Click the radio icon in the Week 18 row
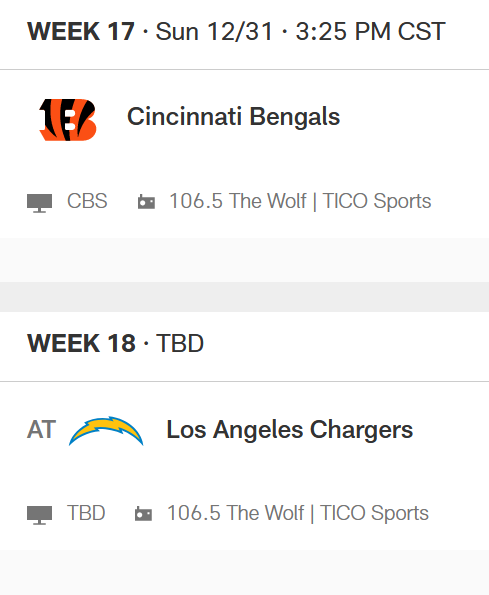489x595 pixels. tap(143, 514)
